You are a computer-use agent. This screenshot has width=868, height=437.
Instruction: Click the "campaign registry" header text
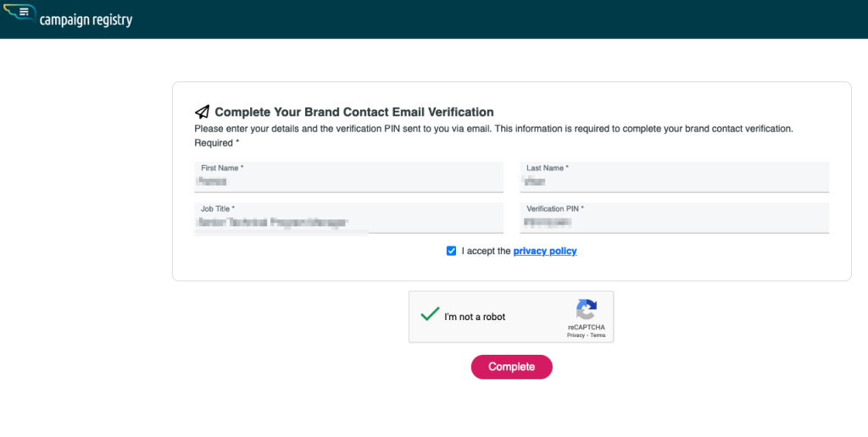[86, 19]
